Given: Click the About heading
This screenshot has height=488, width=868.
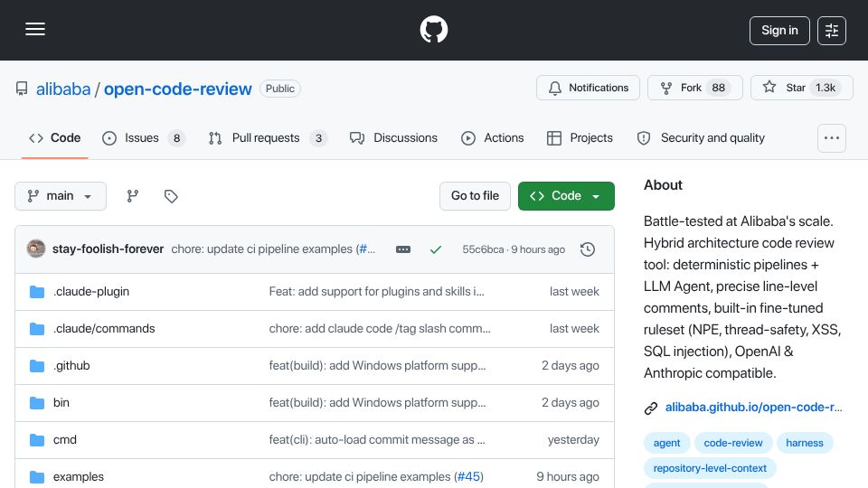Looking at the screenshot, I should click(663, 185).
